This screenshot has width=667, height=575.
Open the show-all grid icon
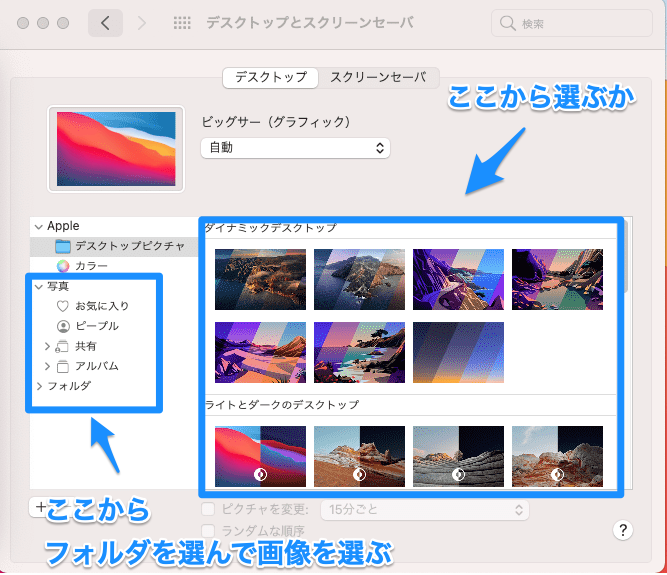tap(183, 22)
